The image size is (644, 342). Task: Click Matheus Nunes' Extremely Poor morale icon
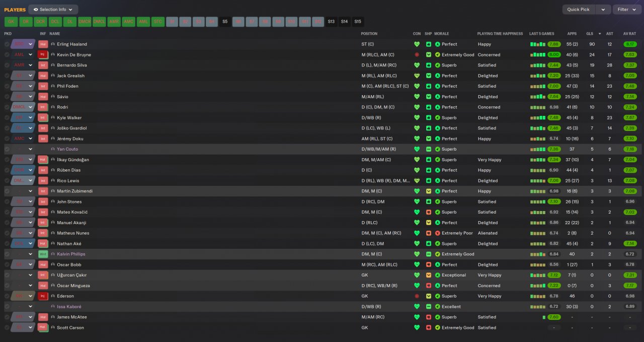click(x=438, y=233)
